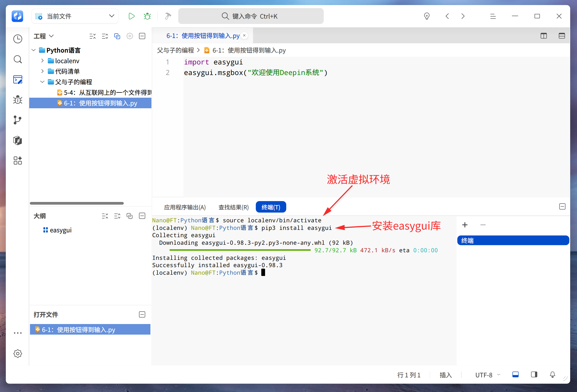Click the lightbulb icon in title bar
The width and height of the screenshot is (577, 392).
pyautogui.click(x=427, y=16)
